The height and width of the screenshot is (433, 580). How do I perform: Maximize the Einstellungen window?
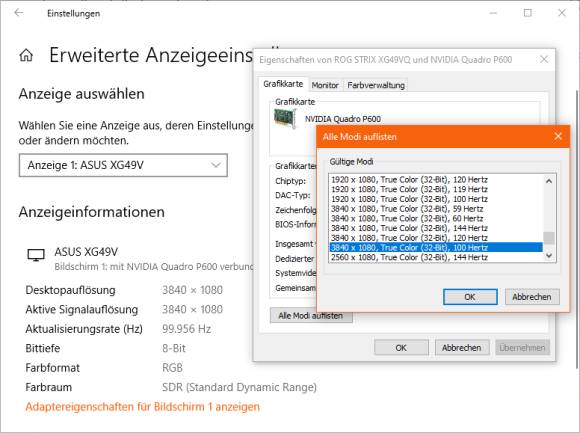528,13
